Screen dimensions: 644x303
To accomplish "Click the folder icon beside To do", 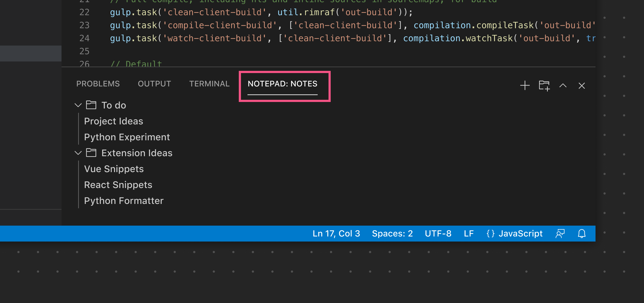I will coord(91,105).
